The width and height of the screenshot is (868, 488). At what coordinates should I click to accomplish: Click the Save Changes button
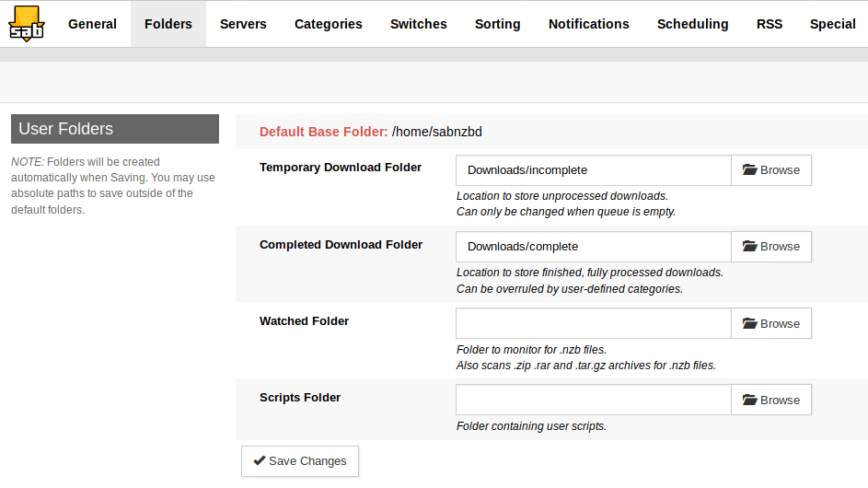300,461
